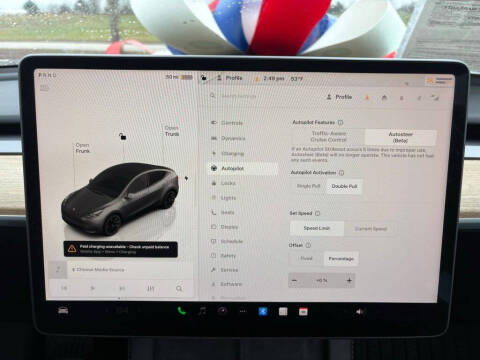Image resolution: width=480 pixels, height=360 pixels.
Task: Open the all-apps ellipsis launcher
Action: point(243,311)
